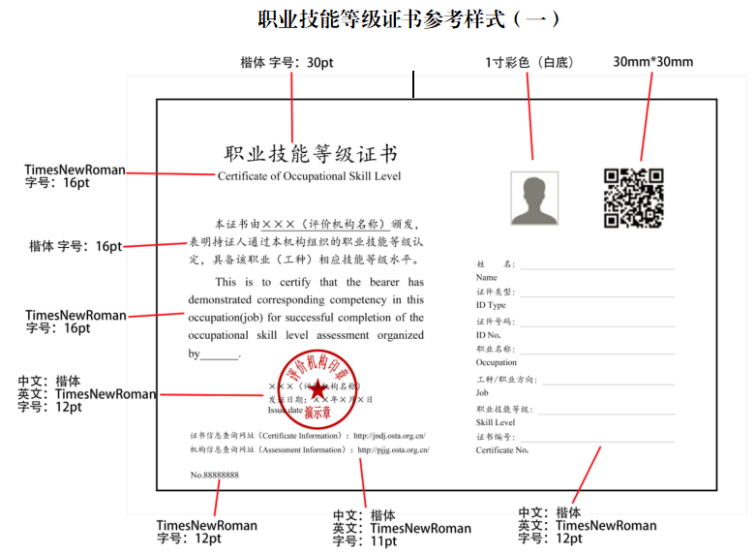Click the red circular demo seal stamp

(316, 385)
